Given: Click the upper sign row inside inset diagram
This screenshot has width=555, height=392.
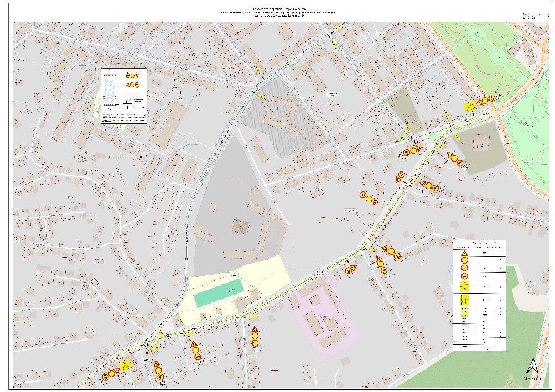Looking at the screenshot, I should click(x=136, y=75).
